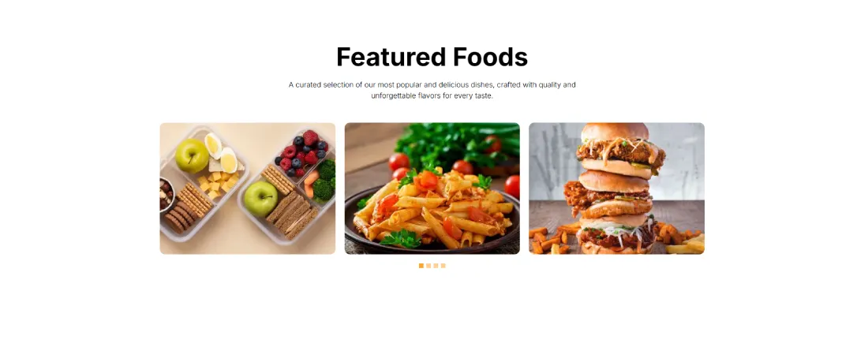Viewport: 868px width, 362px height.
Task: Click the crispbread crackers in right lunchbox
Action: (292, 218)
